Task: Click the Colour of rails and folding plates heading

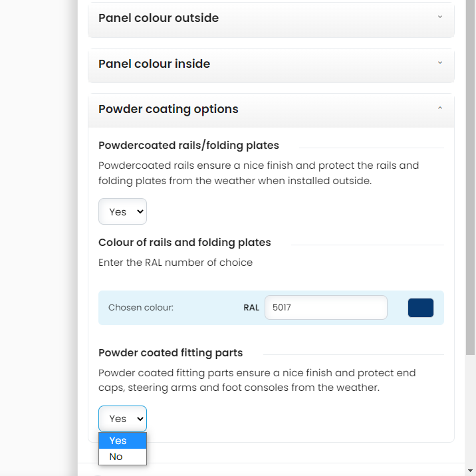Action: click(x=185, y=242)
